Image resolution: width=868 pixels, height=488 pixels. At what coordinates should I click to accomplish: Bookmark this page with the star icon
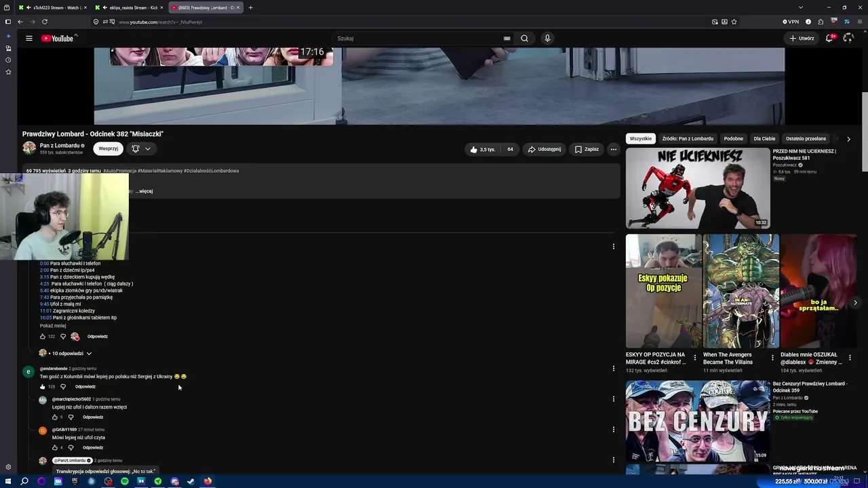tap(734, 22)
